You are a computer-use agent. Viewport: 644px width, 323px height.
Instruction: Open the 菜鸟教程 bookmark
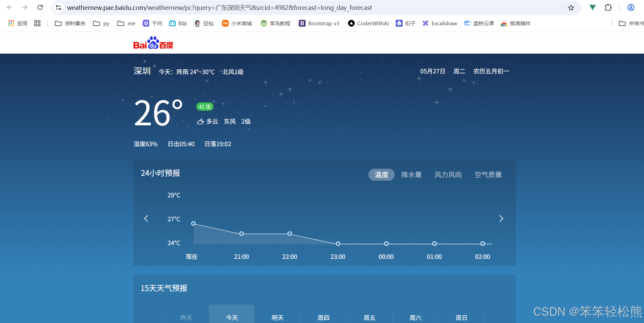[x=276, y=23]
